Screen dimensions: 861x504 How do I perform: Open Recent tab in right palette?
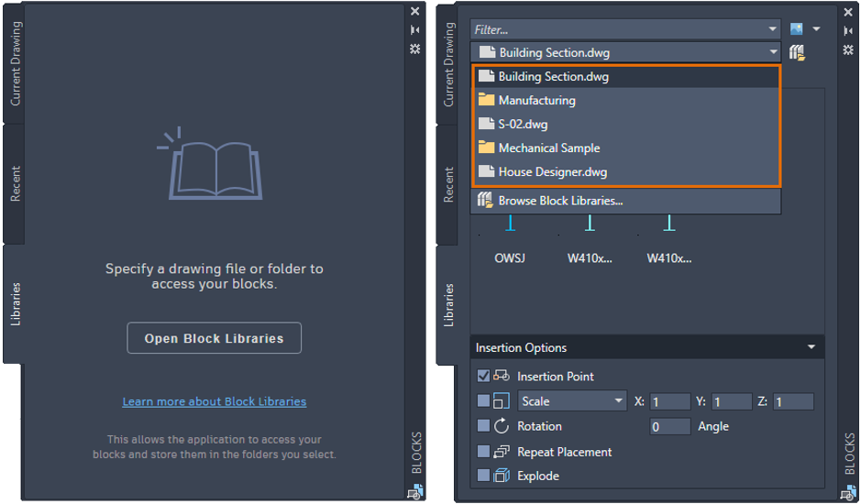(447, 184)
